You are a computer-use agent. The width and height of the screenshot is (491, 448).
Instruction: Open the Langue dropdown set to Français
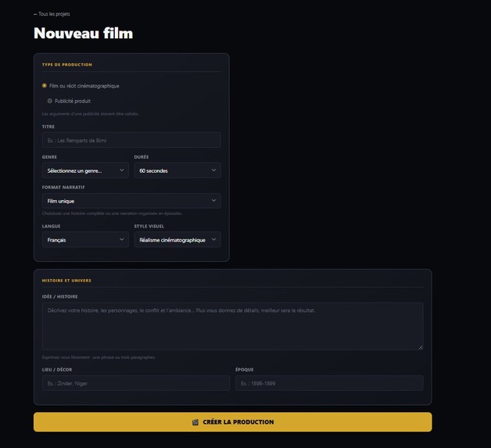pyautogui.click(x=85, y=240)
